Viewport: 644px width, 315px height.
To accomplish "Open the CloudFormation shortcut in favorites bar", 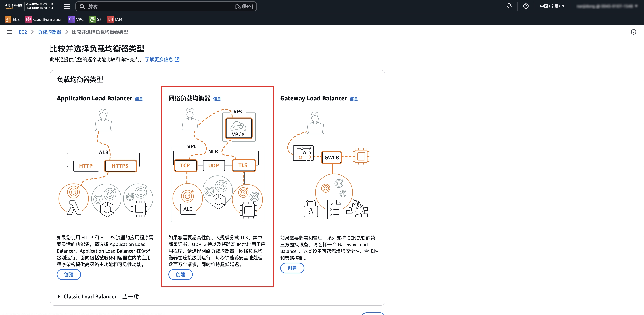I will (x=44, y=19).
